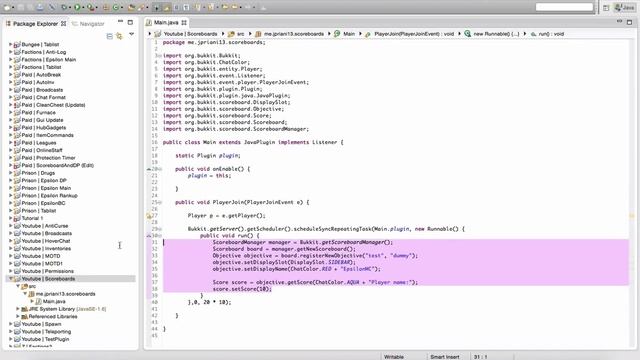The width and height of the screenshot is (640, 360).
Task: Open the New file dropdown arrow
Action: [x=13, y=7]
